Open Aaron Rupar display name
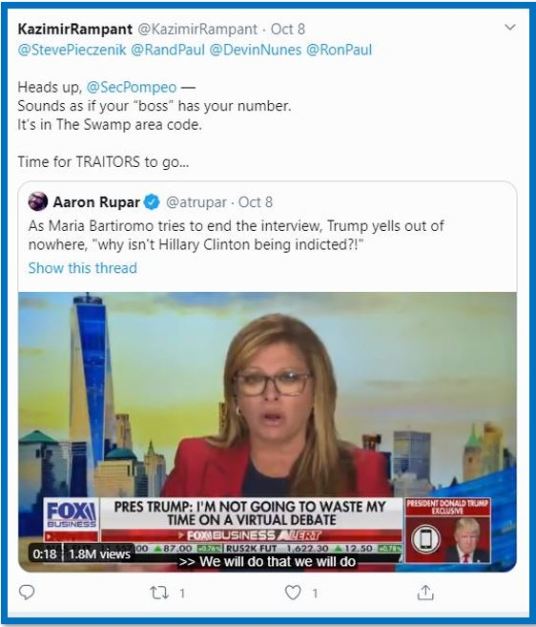Image resolution: width=536 pixels, height=627 pixels. (x=96, y=202)
